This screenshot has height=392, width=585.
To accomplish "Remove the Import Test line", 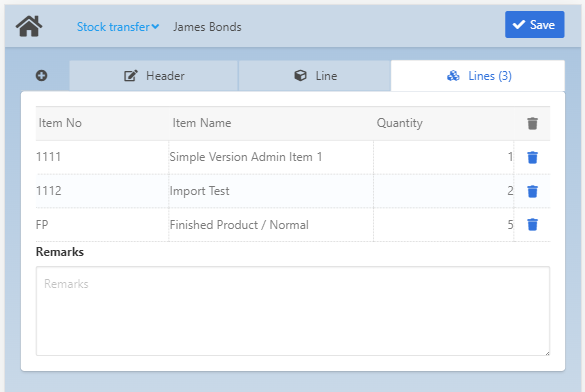I will 532,191.
